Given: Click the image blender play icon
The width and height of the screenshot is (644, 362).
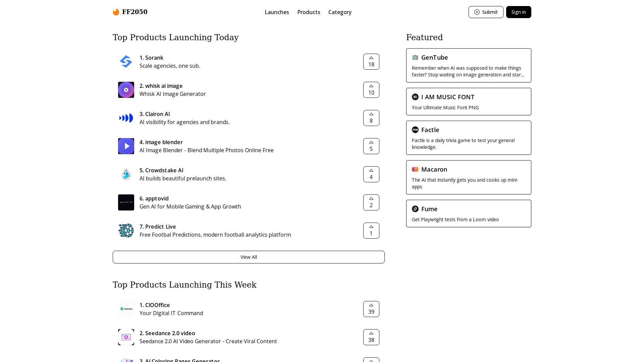Looking at the screenshot, I should coord(126,146).
